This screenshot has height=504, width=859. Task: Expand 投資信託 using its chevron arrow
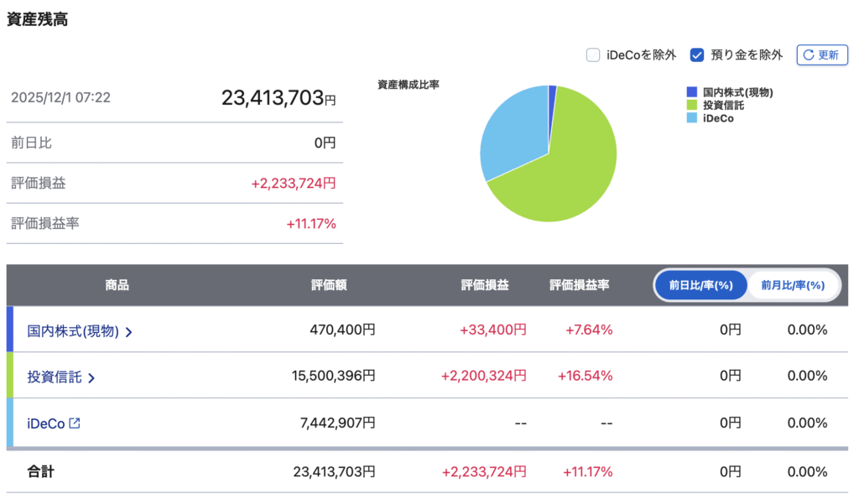(x=91, y=378)
